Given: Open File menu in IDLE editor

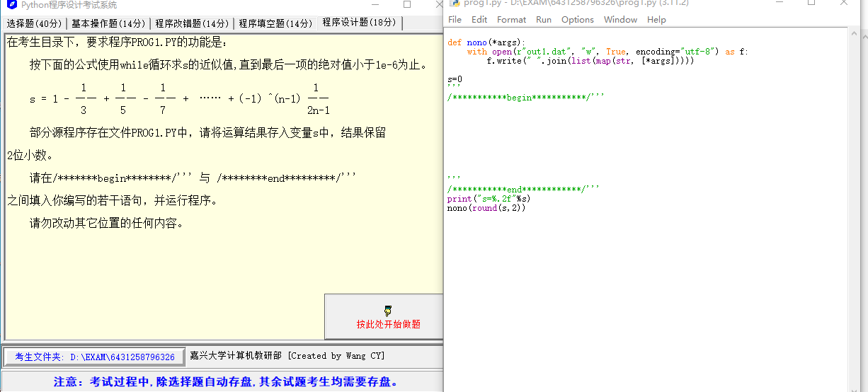Looking at the screenshot, I should (x=455, y=19).
